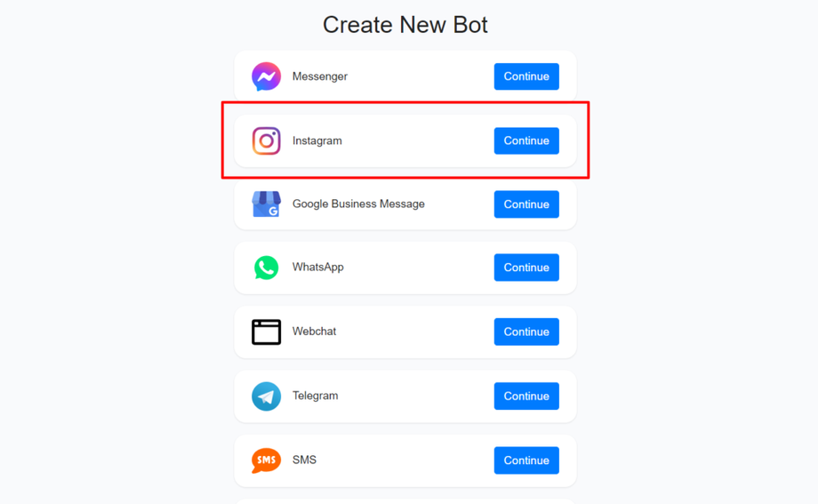Select the Google Business Message store icon
The image size is (818, 504).
click(266, 204)
